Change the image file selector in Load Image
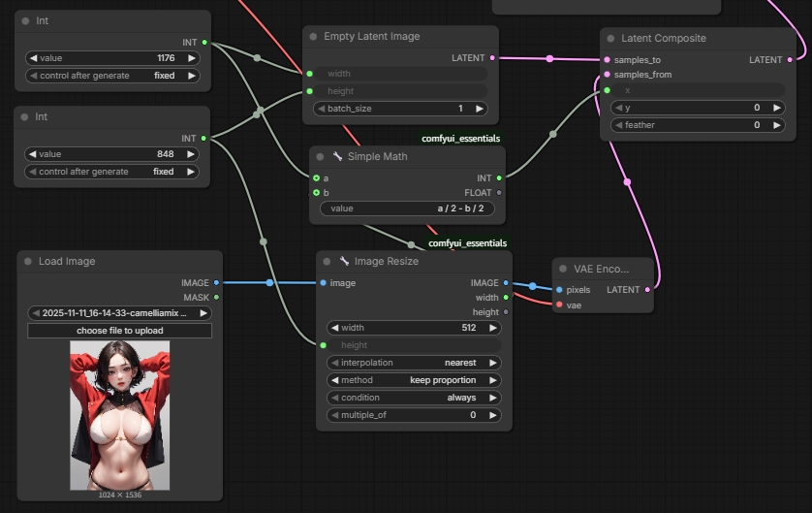The height and width of the screenshot is (513, 812). click(119, 313)
